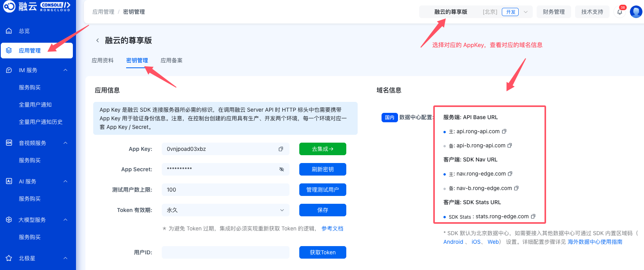This screenshot has height=270, width=644.
Task: Copy nav.rong-edge.com URL
Action: tap(510, 174)
